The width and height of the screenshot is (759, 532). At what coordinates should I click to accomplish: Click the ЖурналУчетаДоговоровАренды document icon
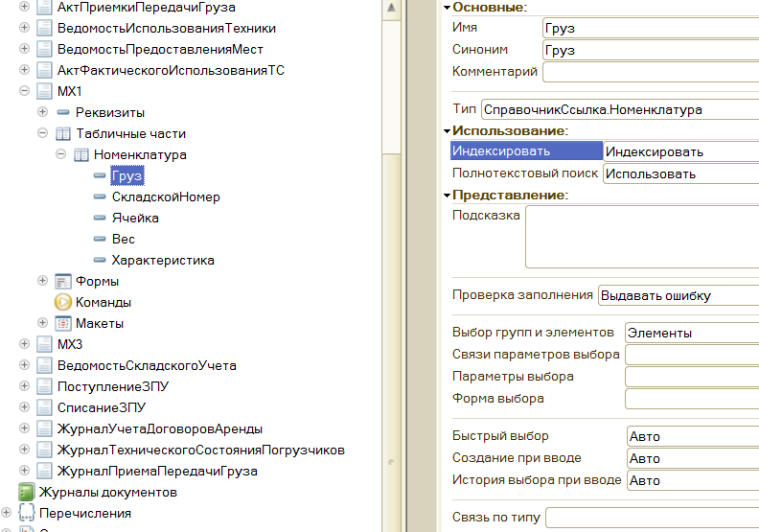point(44,428)
